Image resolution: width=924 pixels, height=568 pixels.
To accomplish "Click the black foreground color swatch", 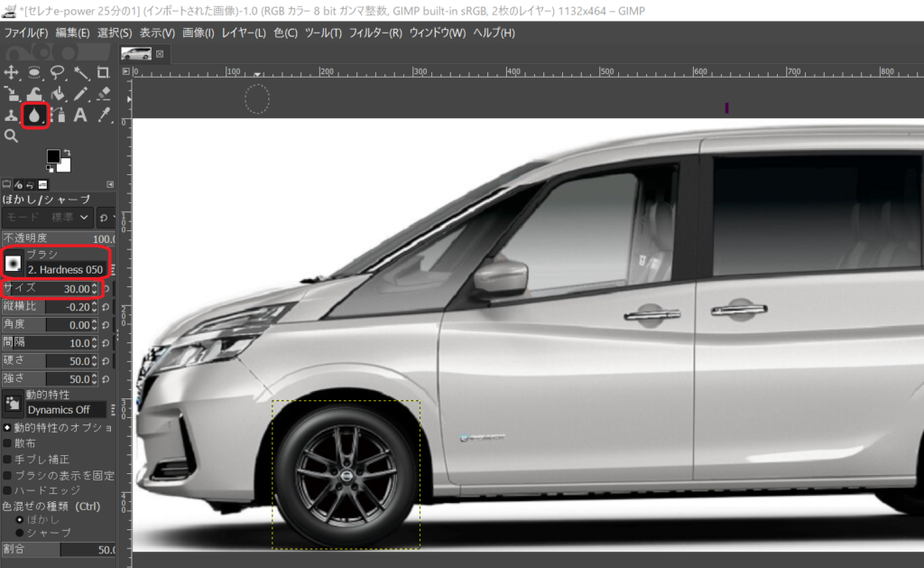I will [53, 157].
